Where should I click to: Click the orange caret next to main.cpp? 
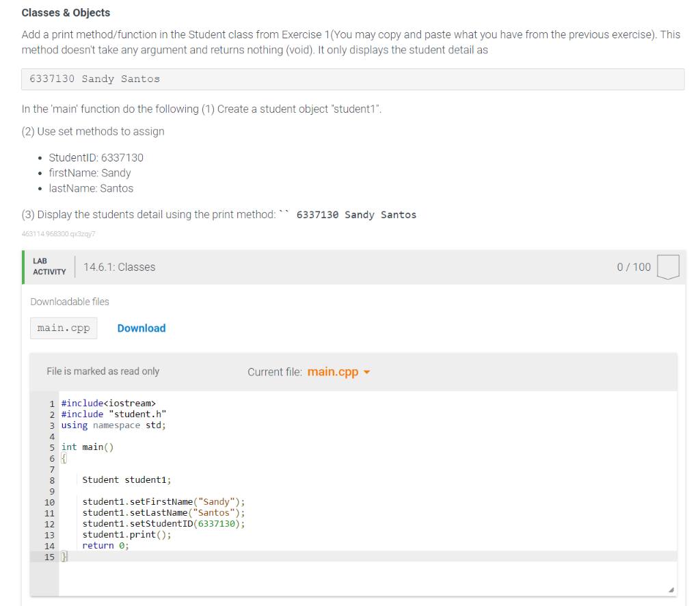366,371
